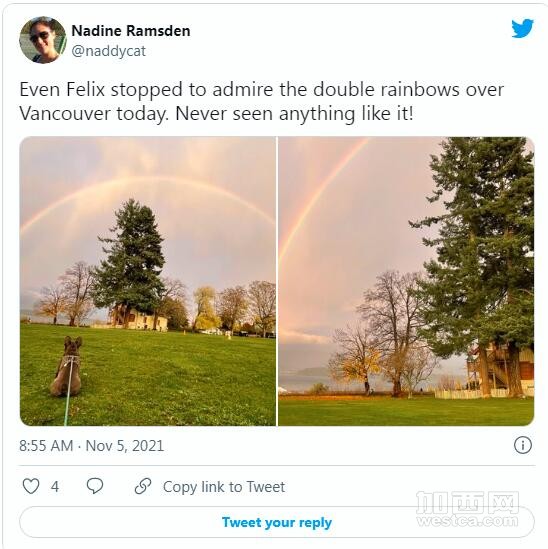Click the Tweet your reply button

pos(277,522)
